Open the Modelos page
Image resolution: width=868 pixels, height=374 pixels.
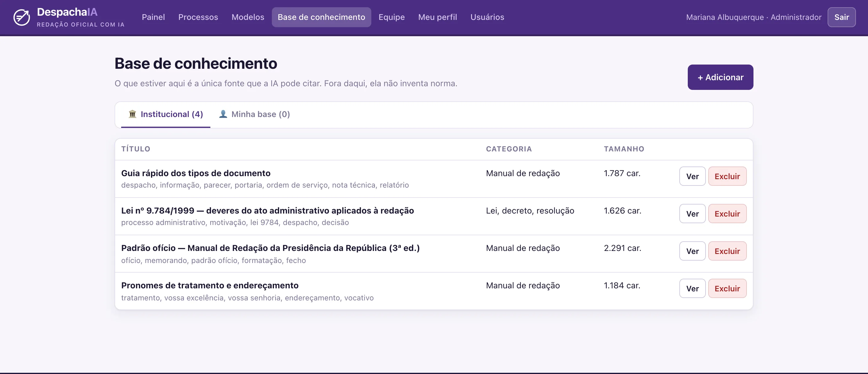[248, 17]
